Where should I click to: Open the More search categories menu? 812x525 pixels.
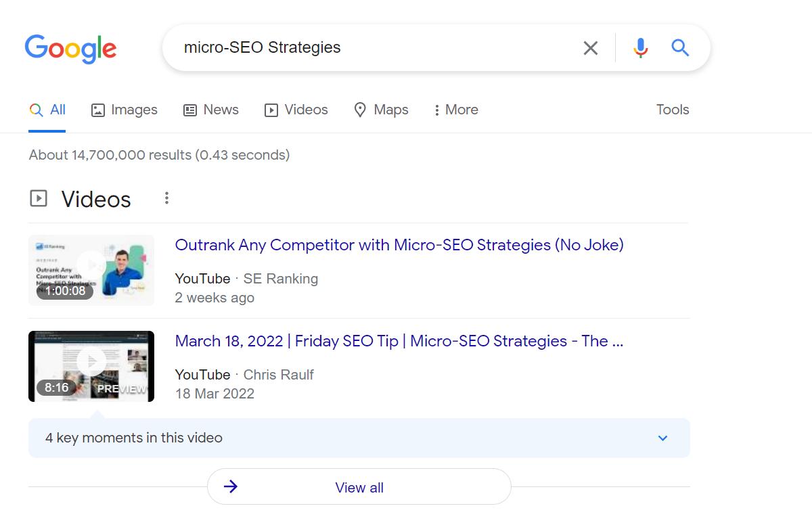pyautogui.click(x=456, y=110)
